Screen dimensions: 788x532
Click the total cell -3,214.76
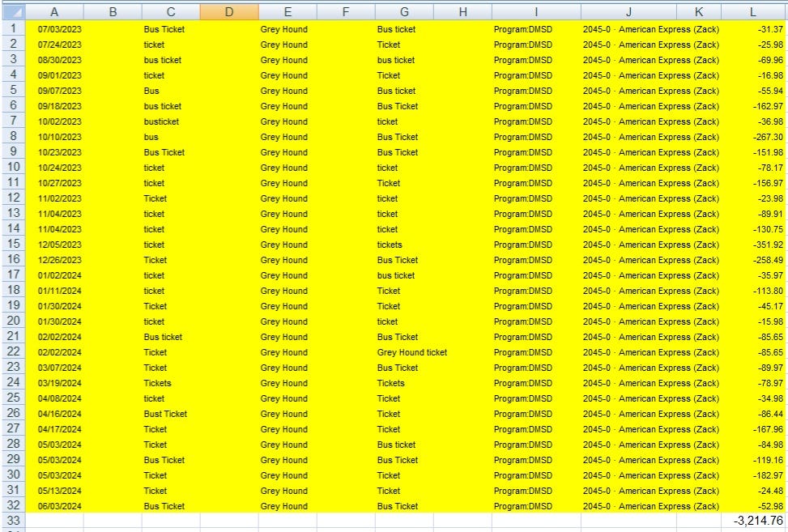click(x=753, y=521)
